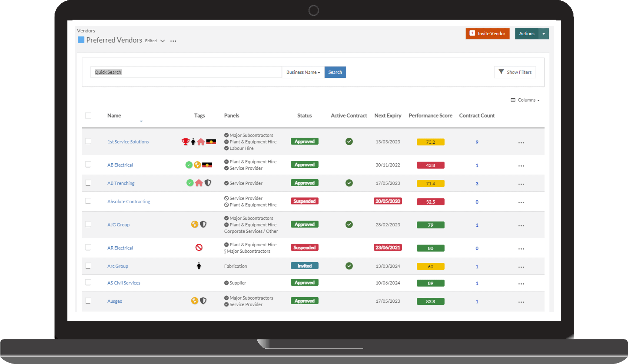
Task: Open the row actions menu for Ausgeo
Action: 521,301
